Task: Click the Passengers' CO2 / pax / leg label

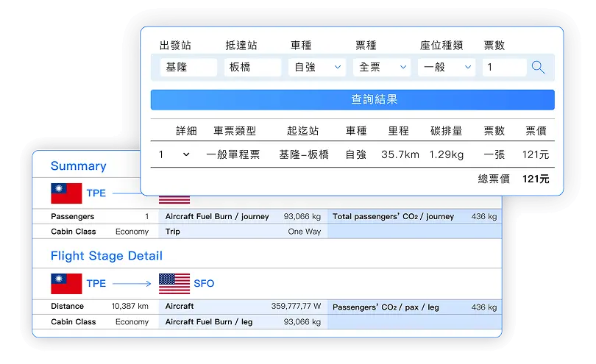Action: (x=386, y=307)
